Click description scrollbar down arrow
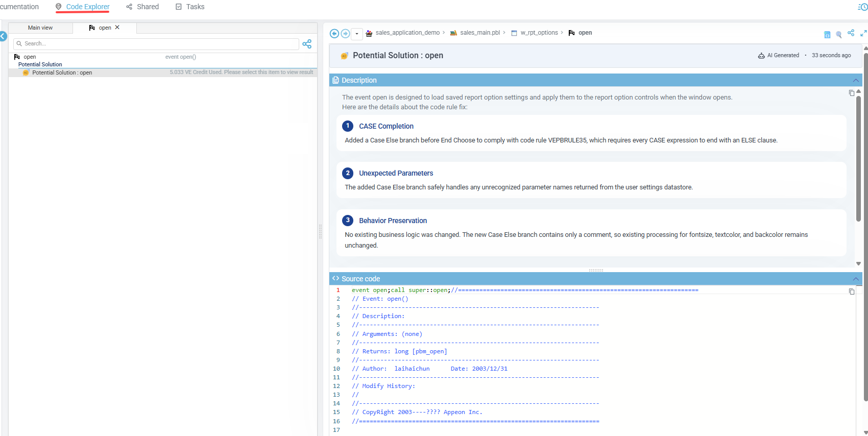This screenshot has width=868, height=436. point(858,264)
